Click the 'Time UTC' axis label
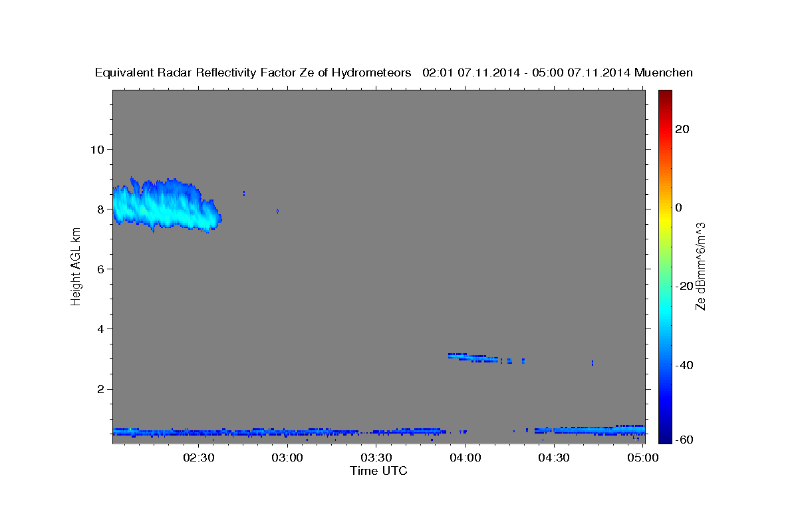798x532 pixels. [x=378, y=471]
